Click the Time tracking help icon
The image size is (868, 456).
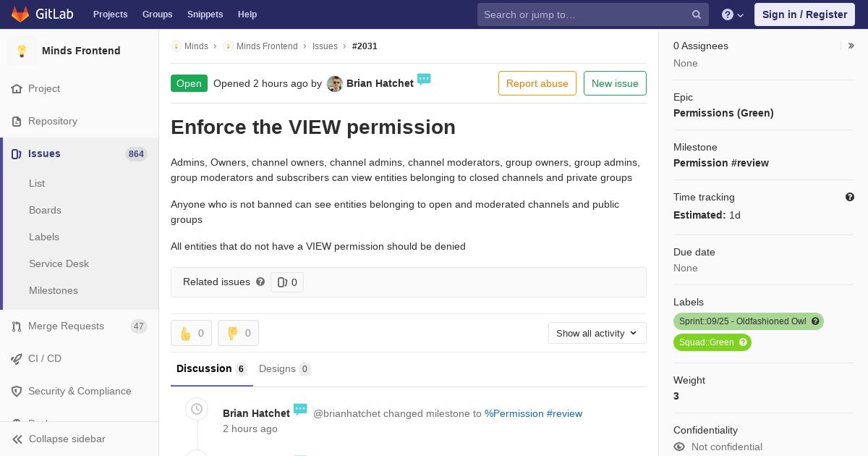pos(850,197)
